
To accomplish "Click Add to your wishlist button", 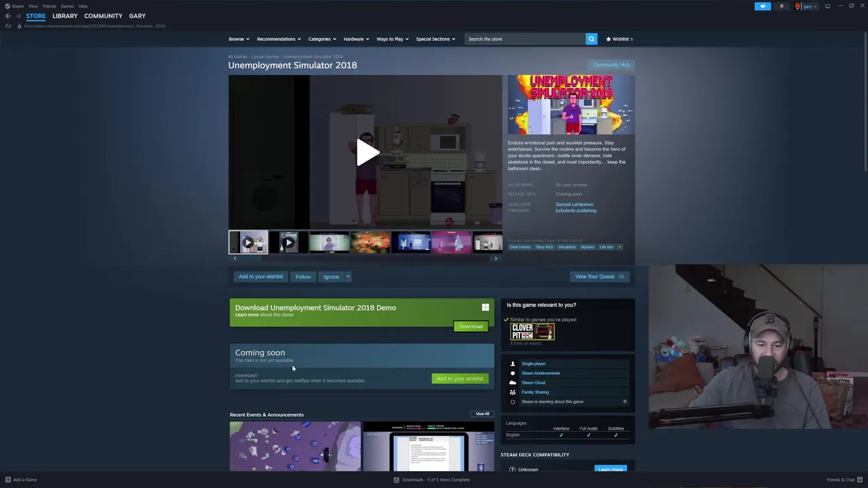I will (x=260, y=277).
